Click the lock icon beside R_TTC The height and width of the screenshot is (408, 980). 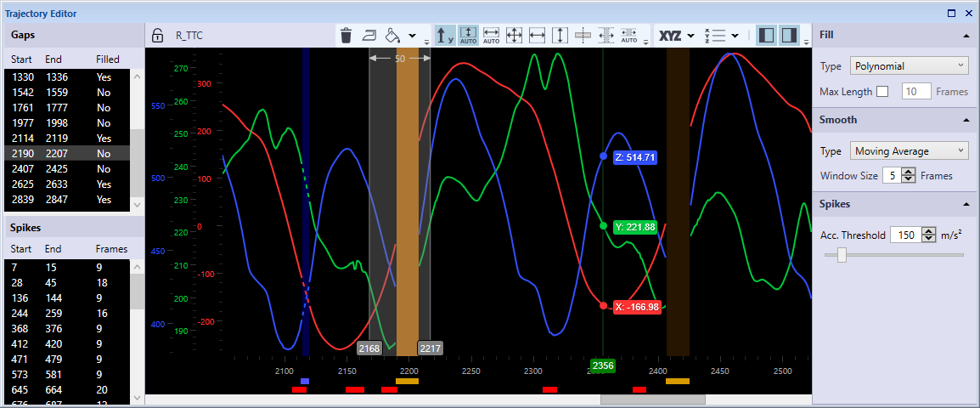tap(157, 36)
